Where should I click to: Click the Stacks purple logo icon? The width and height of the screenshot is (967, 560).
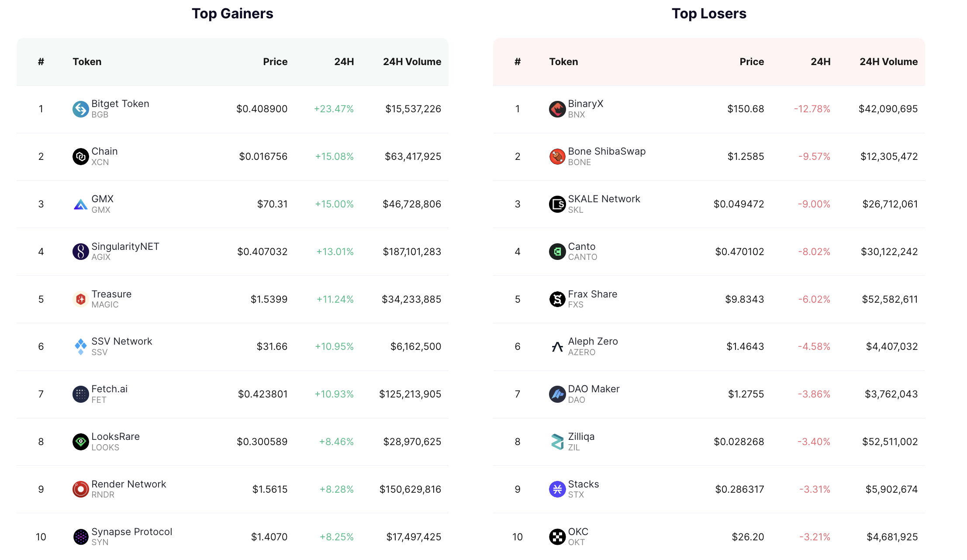[557, 489]
